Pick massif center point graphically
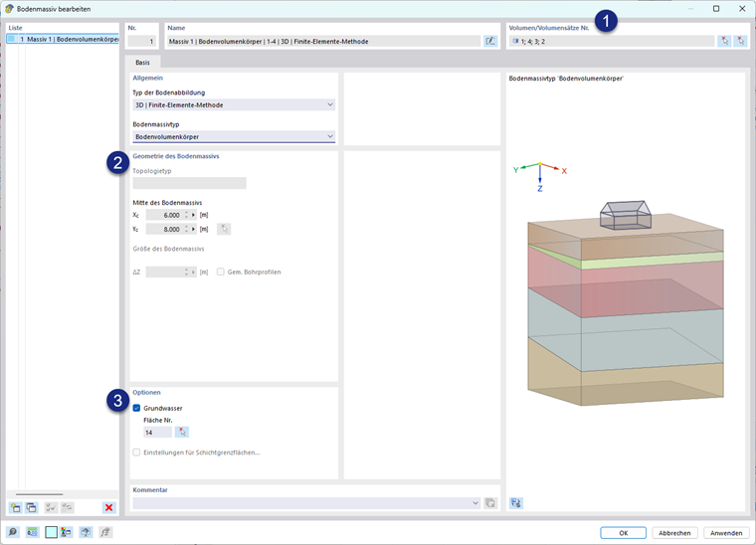The width and height of the screenshot is (756, 545). pos(224,229)
